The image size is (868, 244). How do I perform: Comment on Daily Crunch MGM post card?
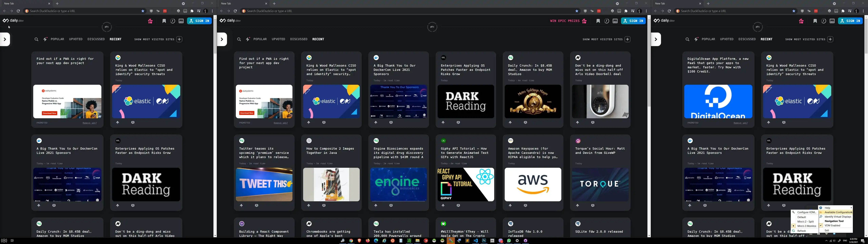pyautogui.click(x=525, y=123)
